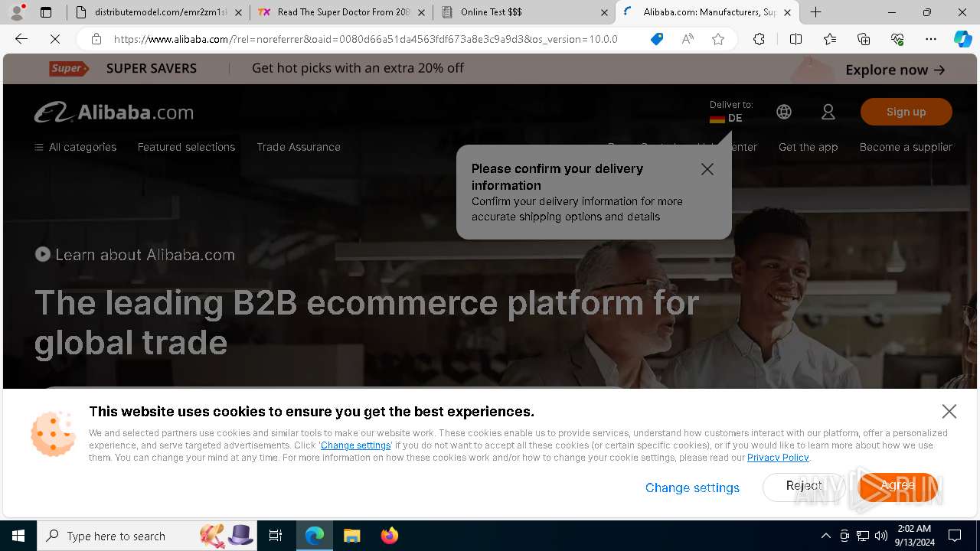Open the tab actions menu icon
The height and width of the screenshot is (551, 980).
pyautogui.click(x=46, y=12)
